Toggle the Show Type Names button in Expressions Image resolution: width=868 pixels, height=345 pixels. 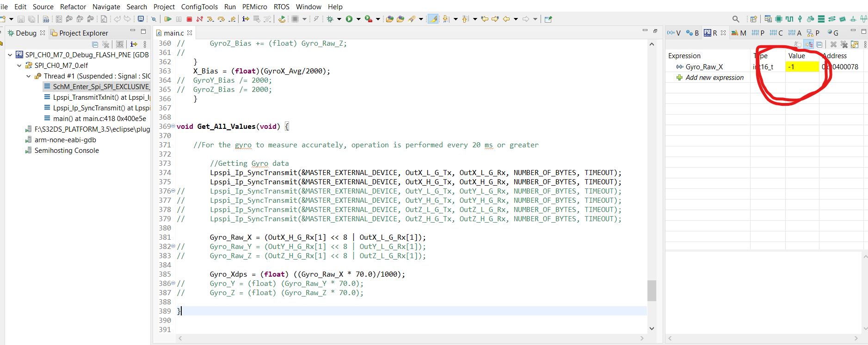click(x=798, y=44)
